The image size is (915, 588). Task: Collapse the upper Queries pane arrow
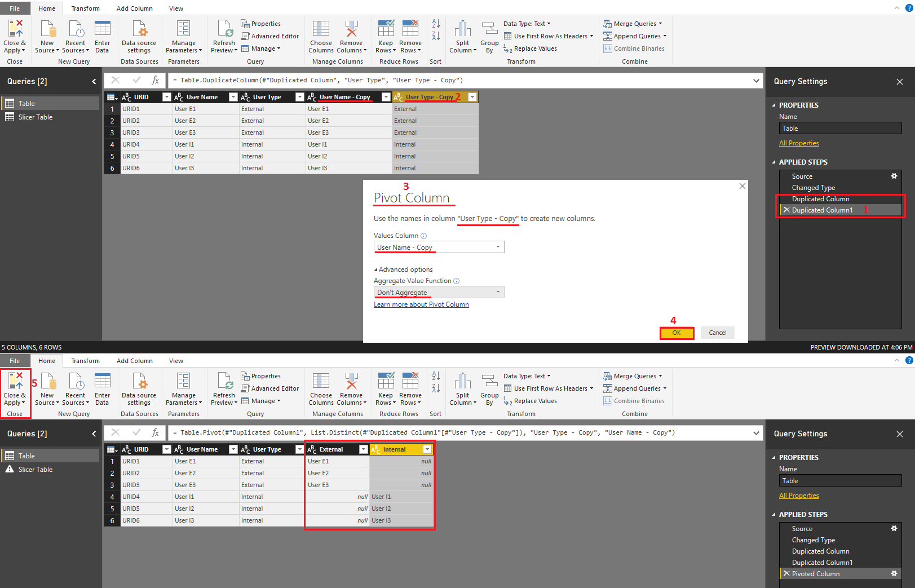[x=94, y=81]
